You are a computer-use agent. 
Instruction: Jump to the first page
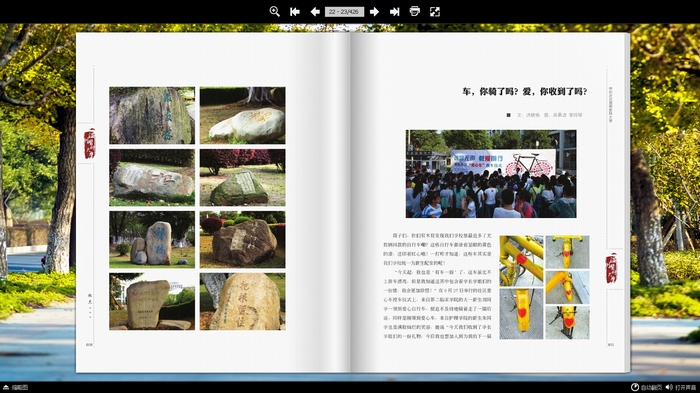click(x=295, y=12)
